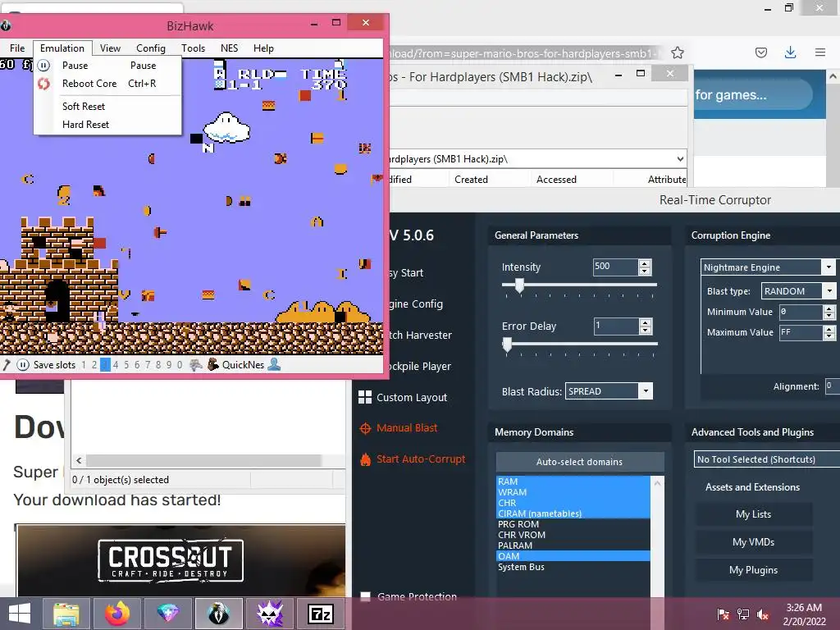Open the Blast Radius SPREAD dropdown

(646, 391)
